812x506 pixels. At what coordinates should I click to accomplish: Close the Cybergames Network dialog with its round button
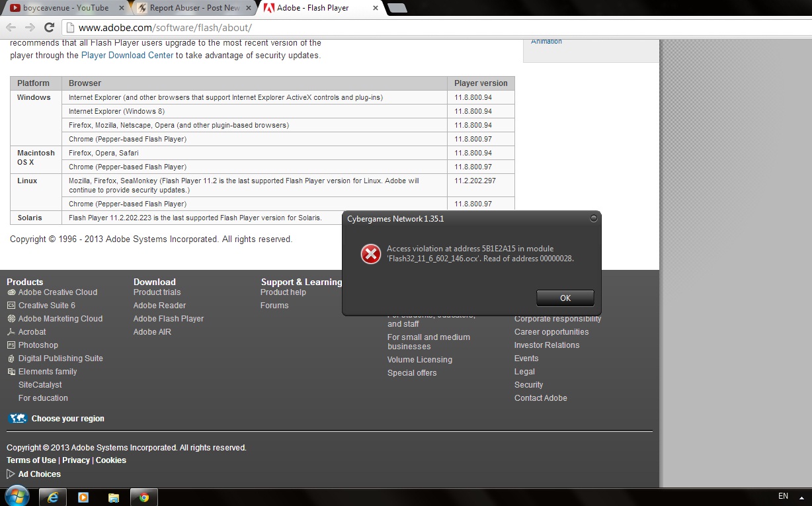[593, 218]
